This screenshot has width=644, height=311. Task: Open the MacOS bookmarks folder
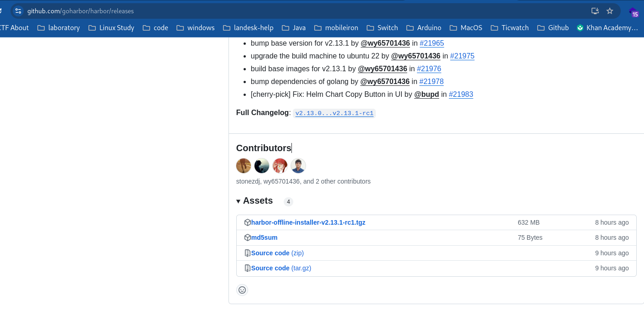click(x=466, y=28)
